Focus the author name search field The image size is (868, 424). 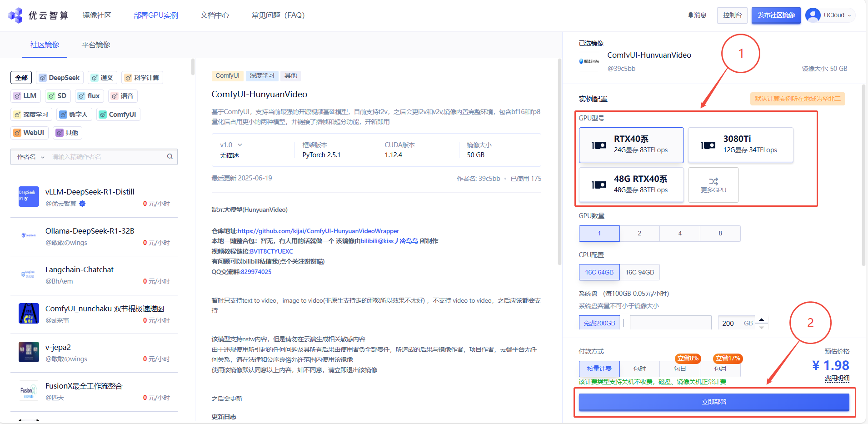[107, 157]
